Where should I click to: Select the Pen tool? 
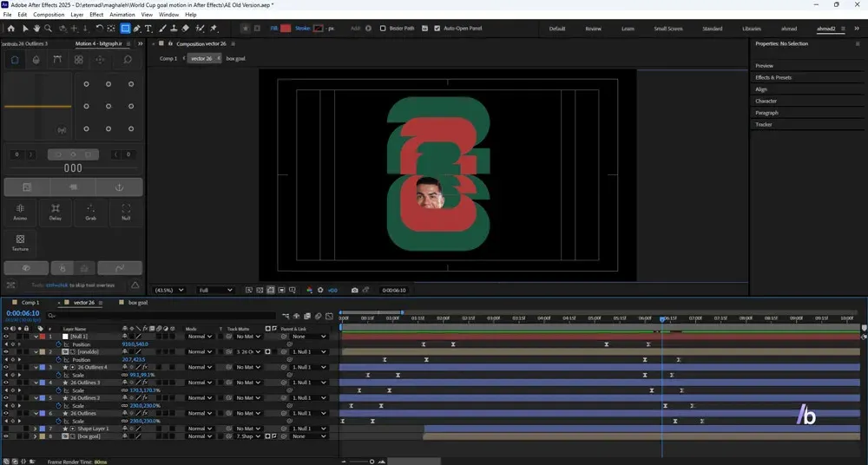(x=137, y=29)
